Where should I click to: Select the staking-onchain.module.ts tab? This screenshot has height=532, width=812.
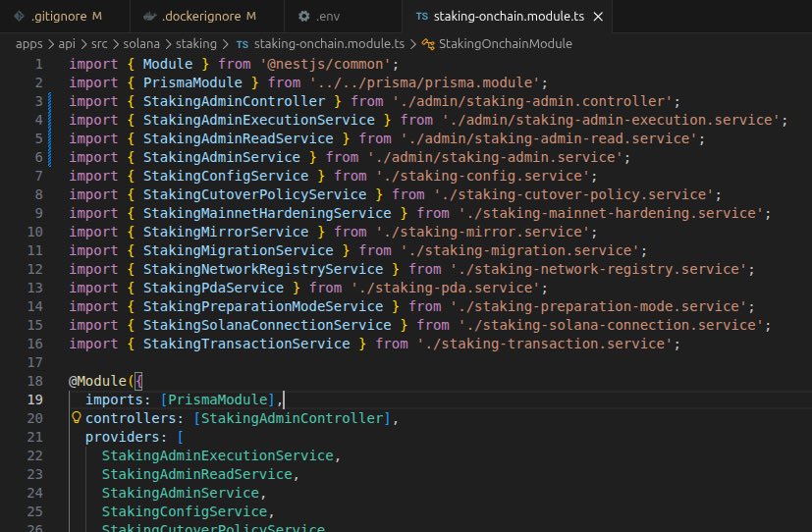click(509, 16)
